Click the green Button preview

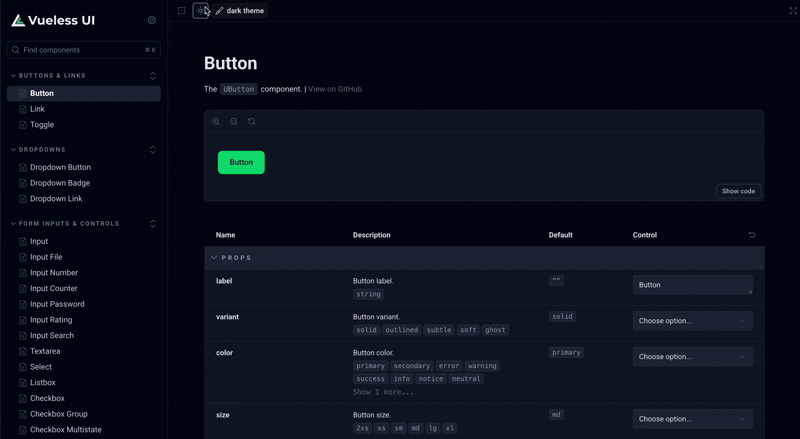(x=241, y=162)
